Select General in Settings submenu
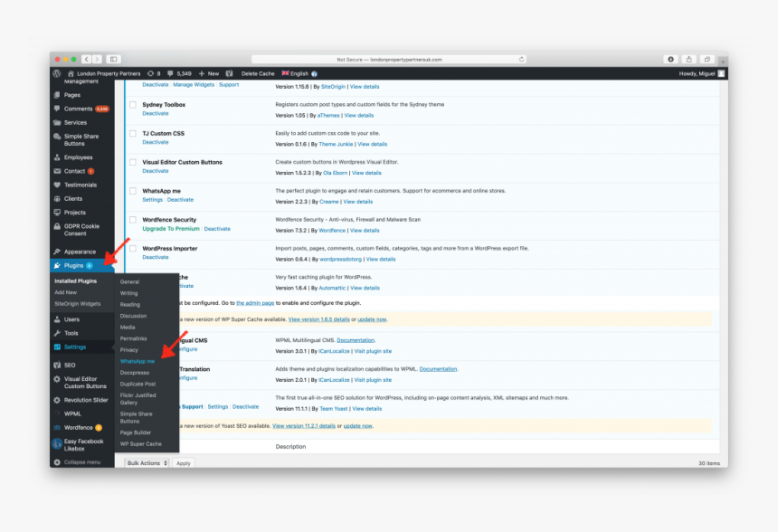This screenshot has height=532, width=778. coord(129,282)
